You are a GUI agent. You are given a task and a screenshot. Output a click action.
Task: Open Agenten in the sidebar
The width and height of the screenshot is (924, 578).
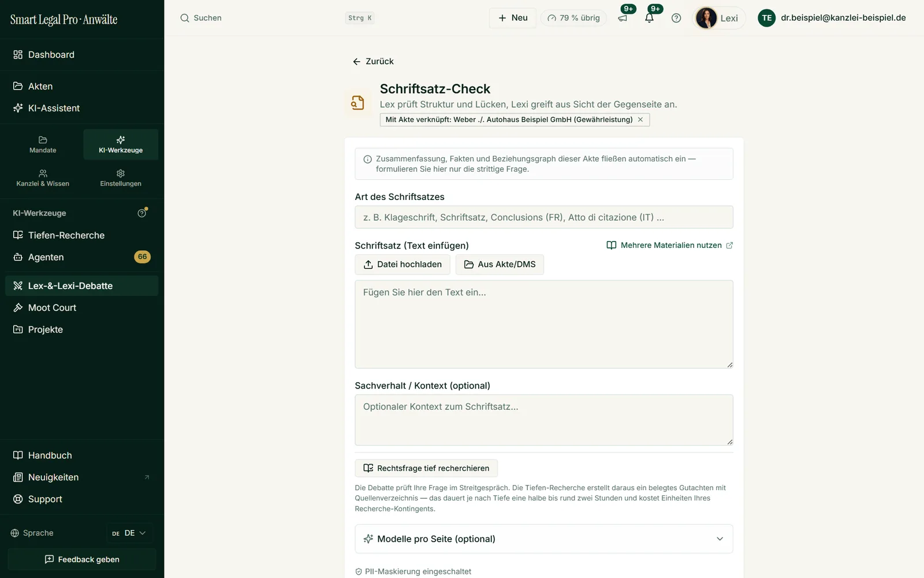click(82, 257)
